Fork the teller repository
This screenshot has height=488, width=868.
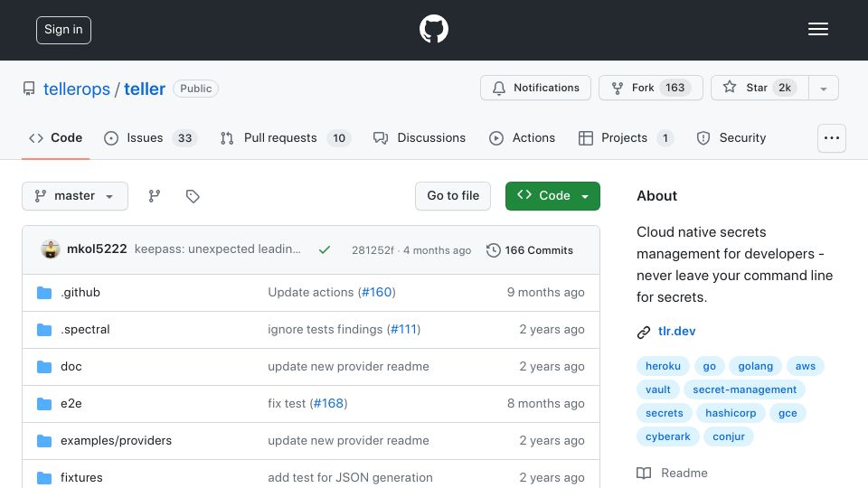650,88
